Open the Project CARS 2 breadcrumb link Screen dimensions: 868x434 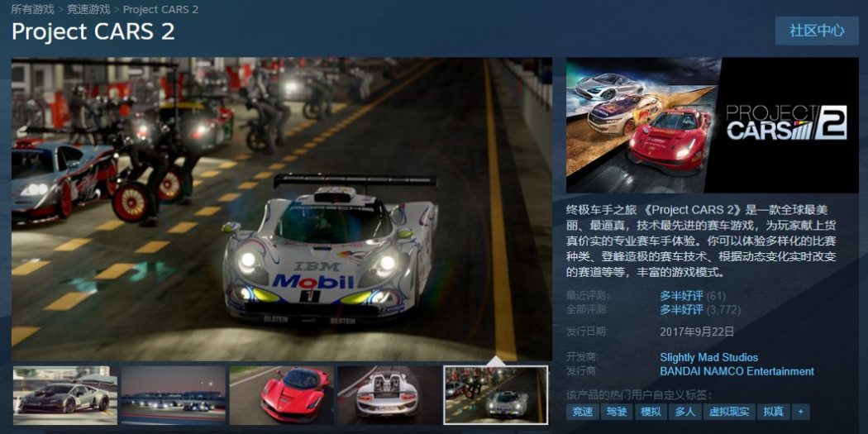tap(160, 9)
